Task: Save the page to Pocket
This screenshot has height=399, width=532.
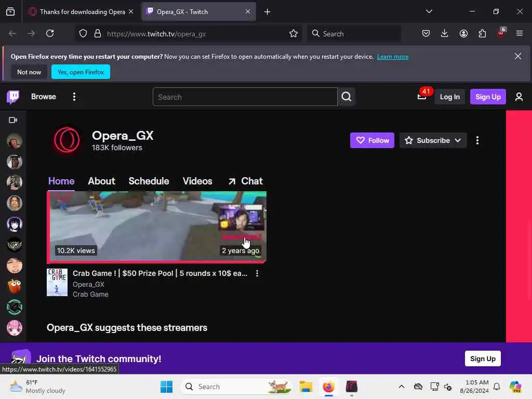Action: click(426, 33)
